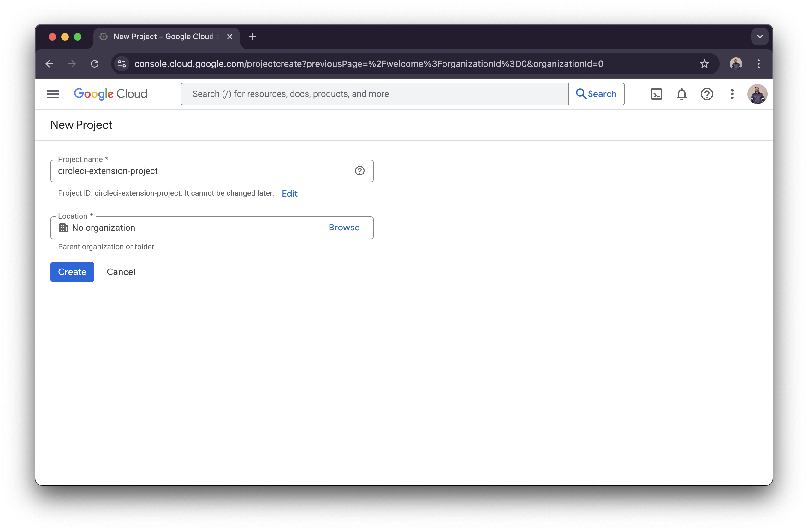Open a new browser tab

pyautogui.click(x=252, y=37)
